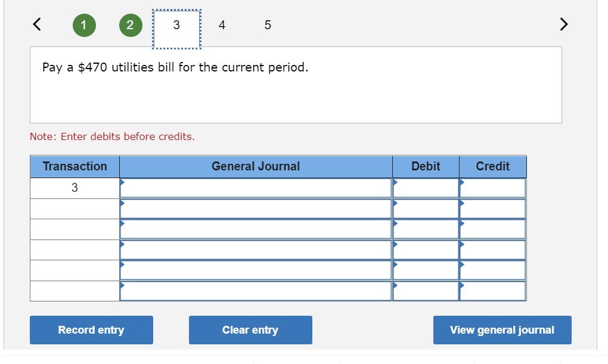Viewport: 608px width, 364px height.
Task: Navigate back with the left chevron arrow
Action: tap(36, 24)
